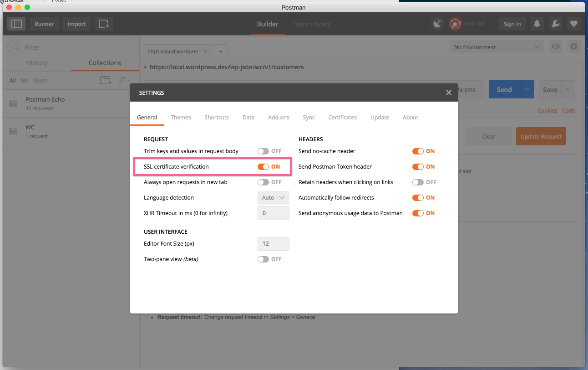Open the notifications bell
Screen dimensions: 588x370
pos(537,24)
